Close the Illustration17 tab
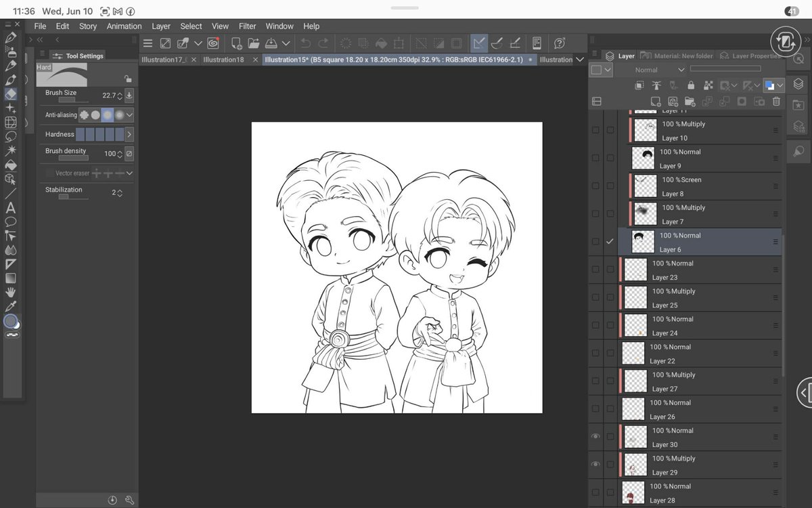 point(194,60)
